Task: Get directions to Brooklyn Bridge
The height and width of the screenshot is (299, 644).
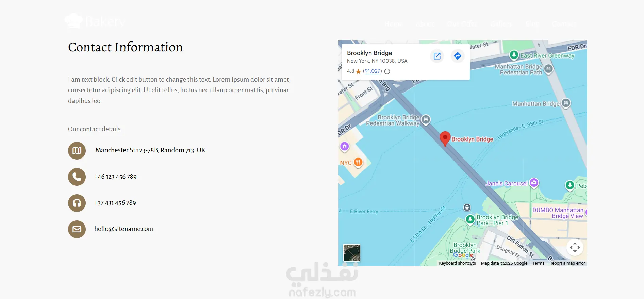Action: tap(458, 56)
